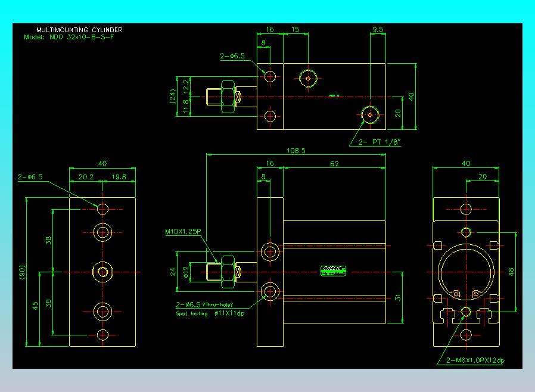The image size is (535, 392).
Task: Select the "31" dimension value
Action: [398, 297]
